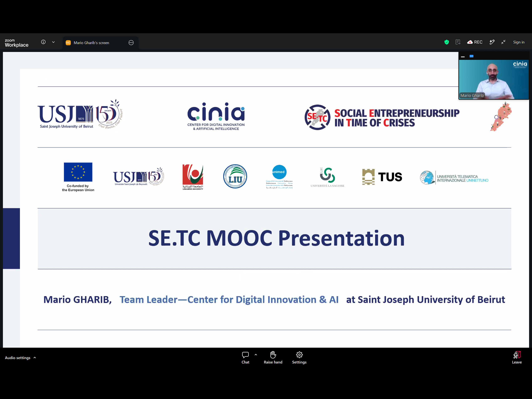Click the Lebanese University logo
This screenshot has width=532, height=399.
click(193, 177)
